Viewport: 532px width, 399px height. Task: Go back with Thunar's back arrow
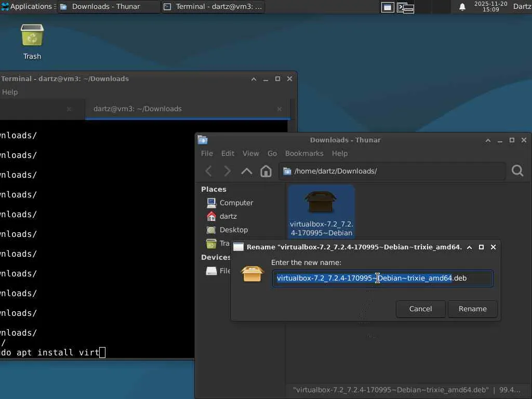click(x=209, y=171)
